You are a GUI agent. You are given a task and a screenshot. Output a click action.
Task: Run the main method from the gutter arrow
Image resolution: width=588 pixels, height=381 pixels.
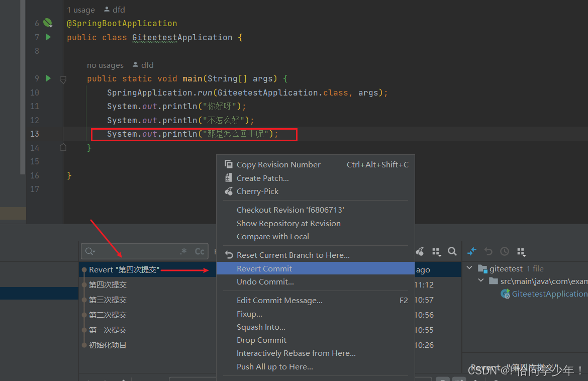pyautogui.click(x=48, y=78)
